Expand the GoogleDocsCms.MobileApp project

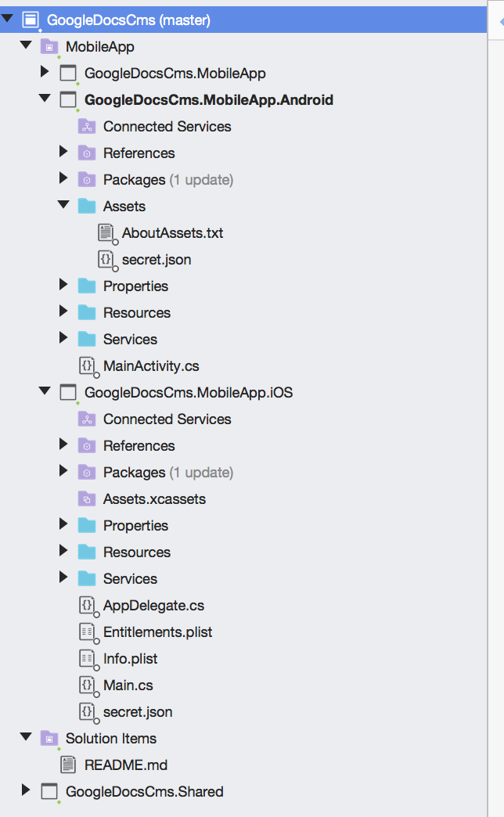(x=45, y=72)
